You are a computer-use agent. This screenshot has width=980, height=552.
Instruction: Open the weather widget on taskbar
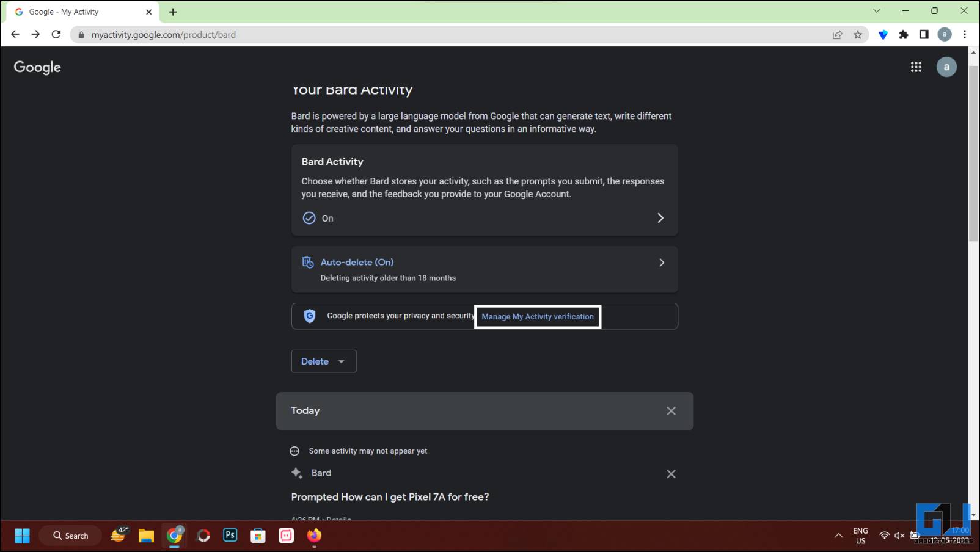pos(119,535)
